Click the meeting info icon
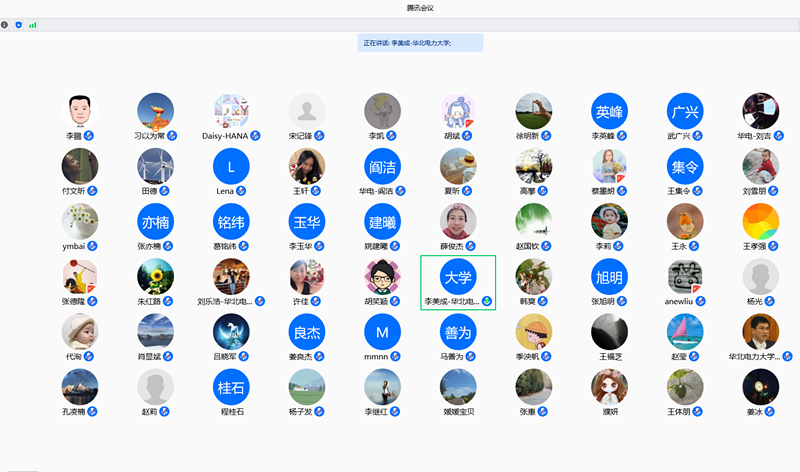Screen dimensions: 800x472 coord(5,24)
